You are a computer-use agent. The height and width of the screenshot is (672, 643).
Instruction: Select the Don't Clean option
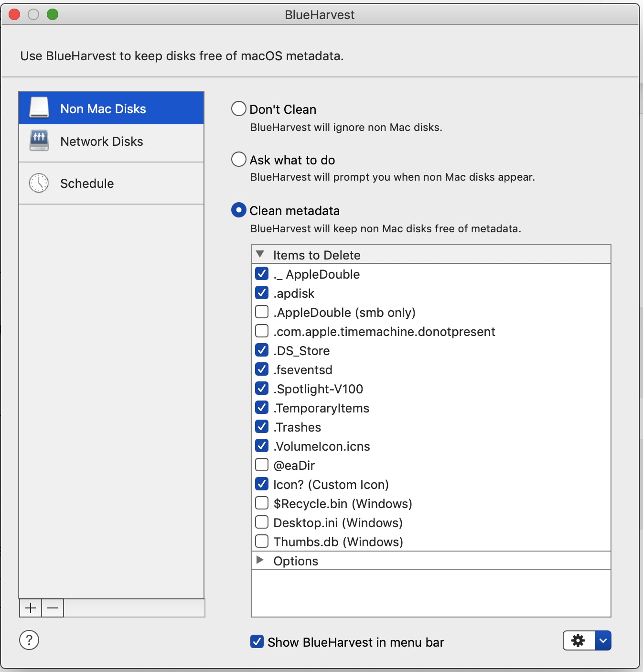(x=239, y=108)
